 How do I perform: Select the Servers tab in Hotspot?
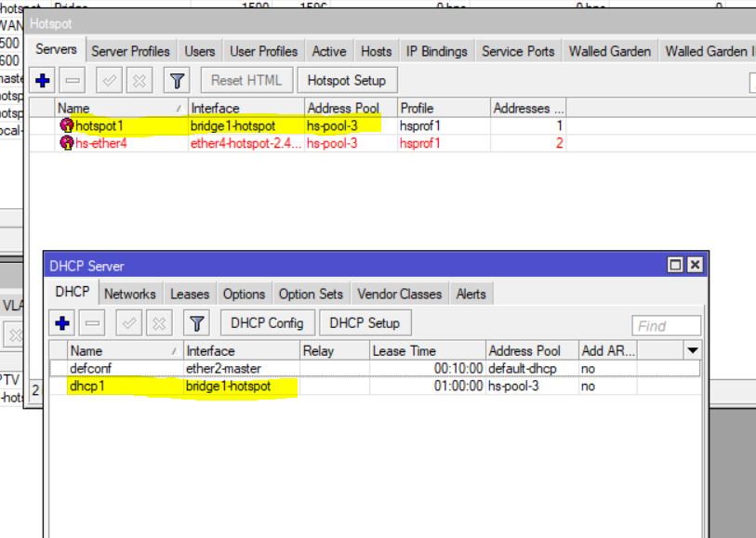[x=56, y=49]
